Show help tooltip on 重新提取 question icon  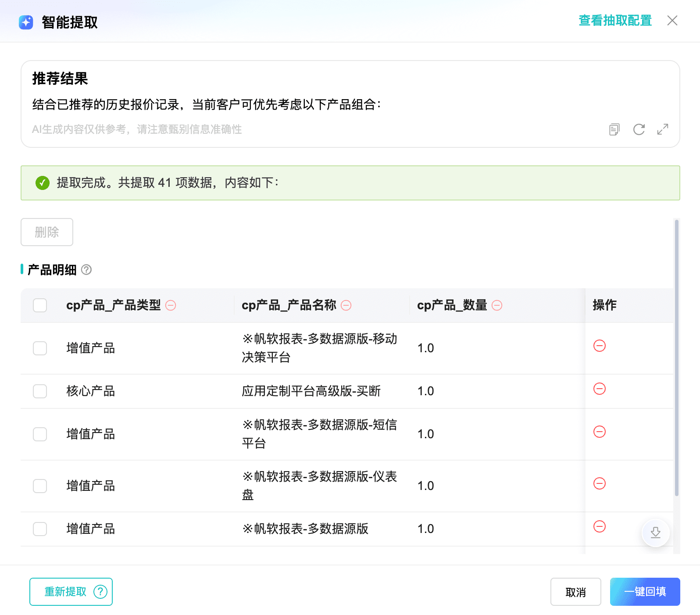click(100, 592)
